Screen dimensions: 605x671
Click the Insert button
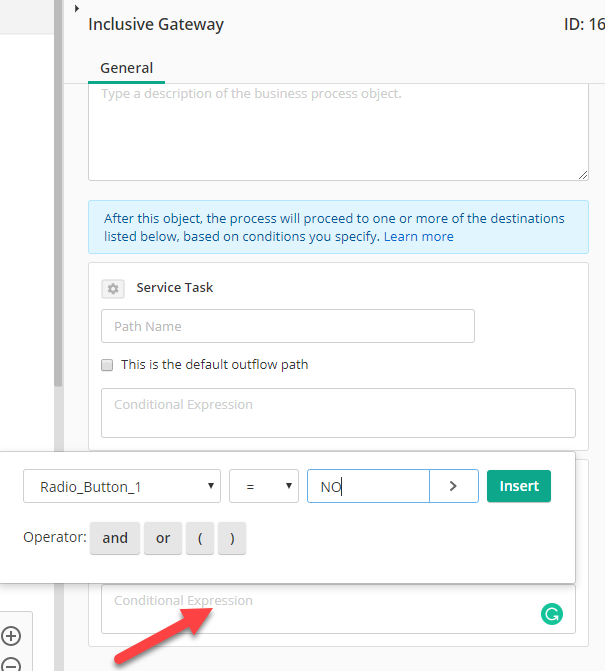[x=519, y=486]
